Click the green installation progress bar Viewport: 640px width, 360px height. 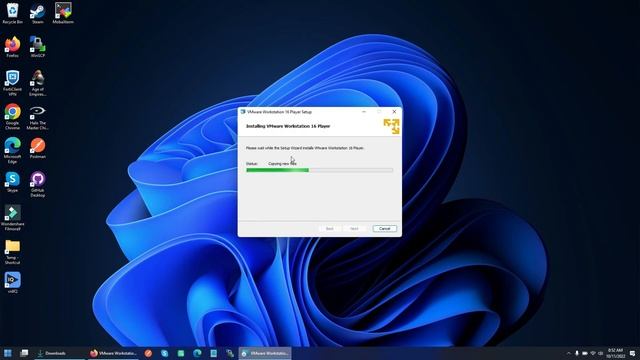click(320, 170)
